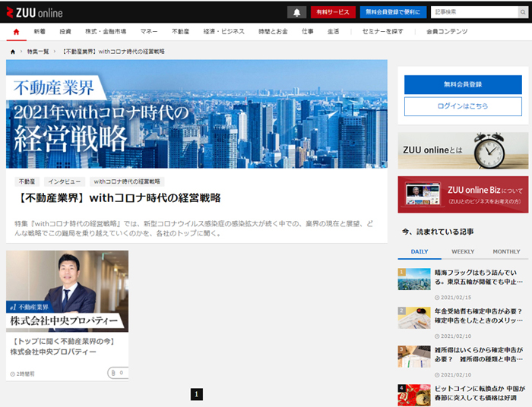Open the 時間とお金 menu item
532x407 pixels.
pyautogui.click(x=273, y=32)
